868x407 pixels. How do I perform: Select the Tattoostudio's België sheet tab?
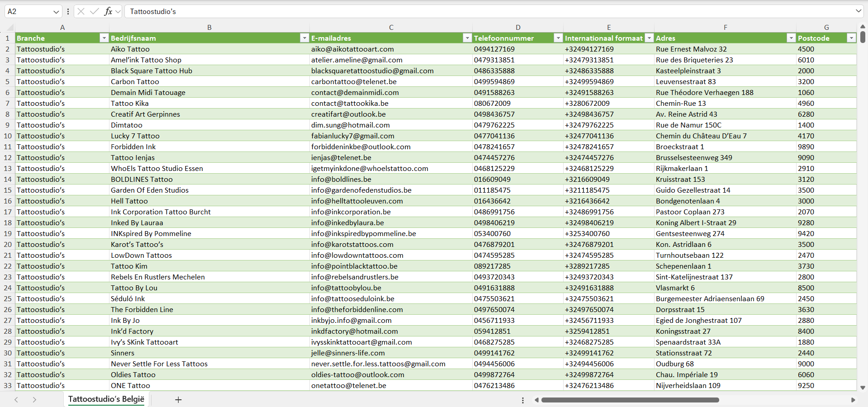[x=106, y=399]
